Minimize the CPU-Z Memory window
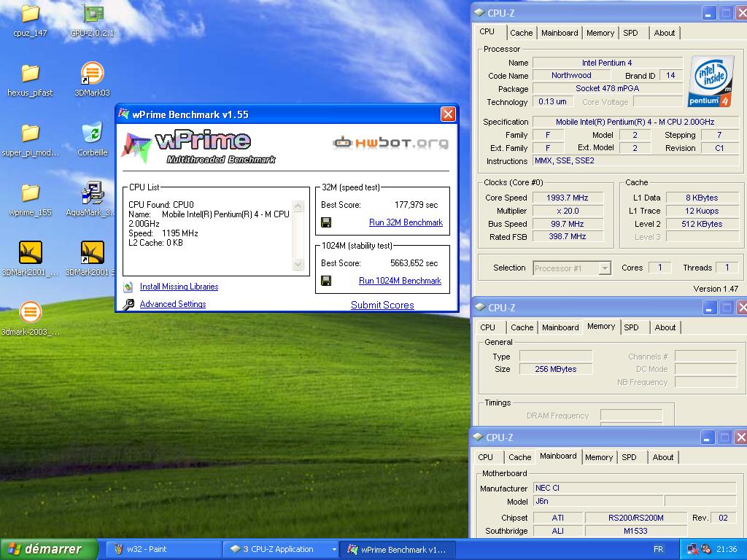This screenshot has height=560, width=747. [x=708, y=308]
